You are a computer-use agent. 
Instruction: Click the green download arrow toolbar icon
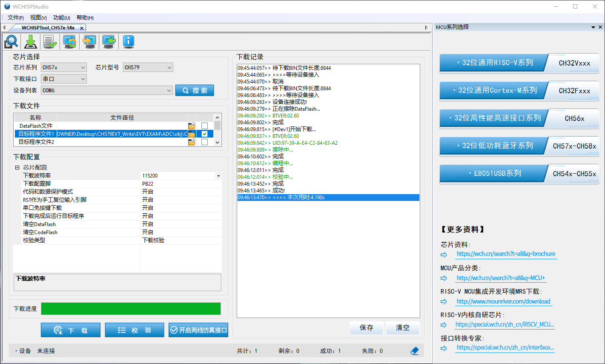point(31,41)
